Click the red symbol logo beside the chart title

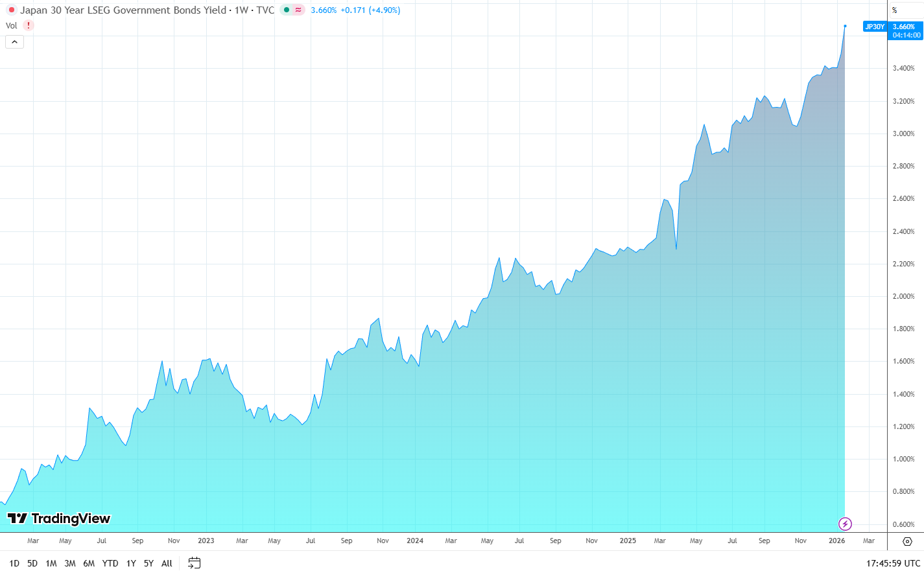[x=11, y=10]
